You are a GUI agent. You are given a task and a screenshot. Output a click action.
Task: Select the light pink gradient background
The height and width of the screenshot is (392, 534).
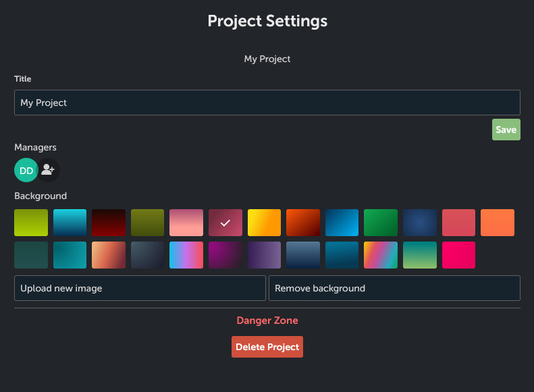click(x=186, y=223)
